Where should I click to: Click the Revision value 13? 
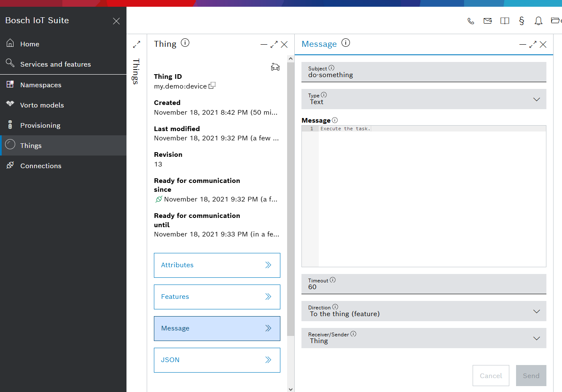click(x=158, y=164)
